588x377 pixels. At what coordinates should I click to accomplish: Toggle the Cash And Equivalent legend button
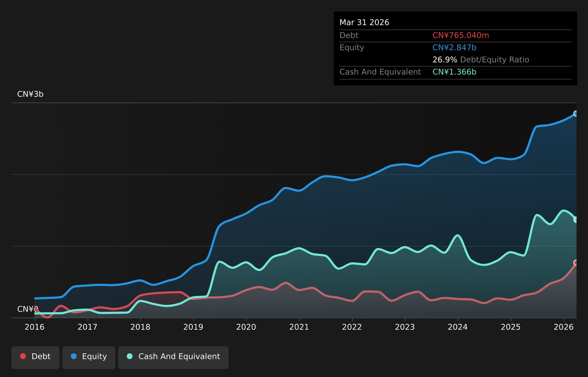point(173,357)
